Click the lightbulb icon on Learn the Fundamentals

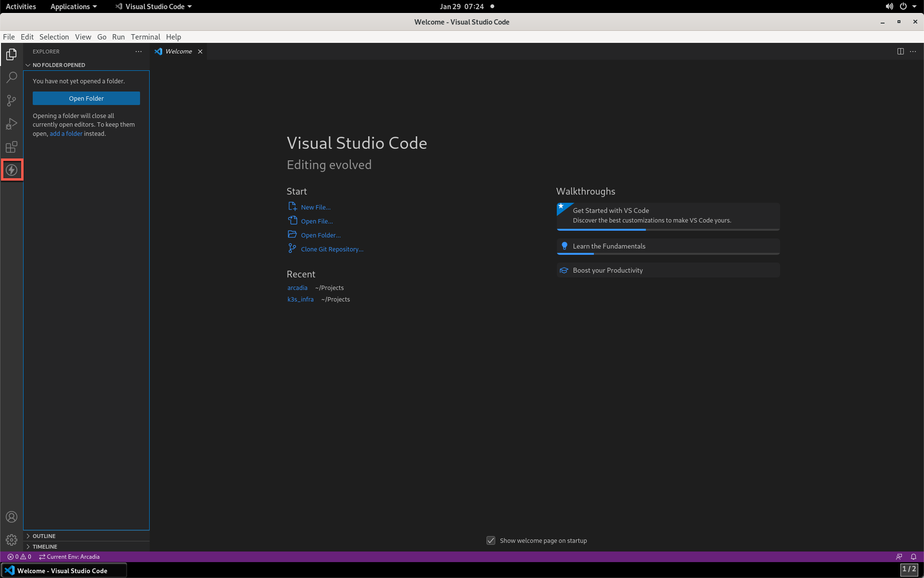[565, 246]
